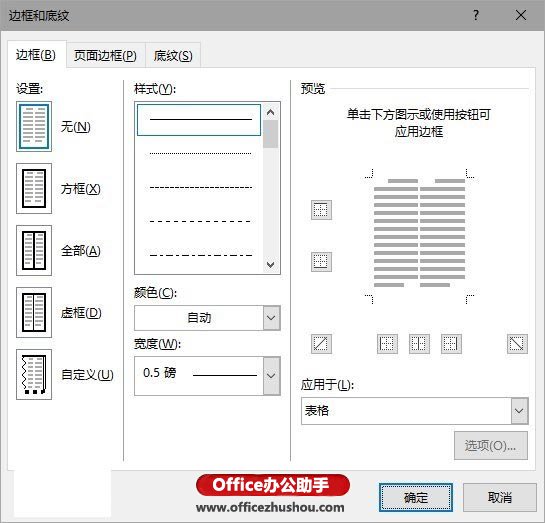This screenshot has height=523, width=545.
Task: Toggle the left border preview button
Action: (387, 344)
